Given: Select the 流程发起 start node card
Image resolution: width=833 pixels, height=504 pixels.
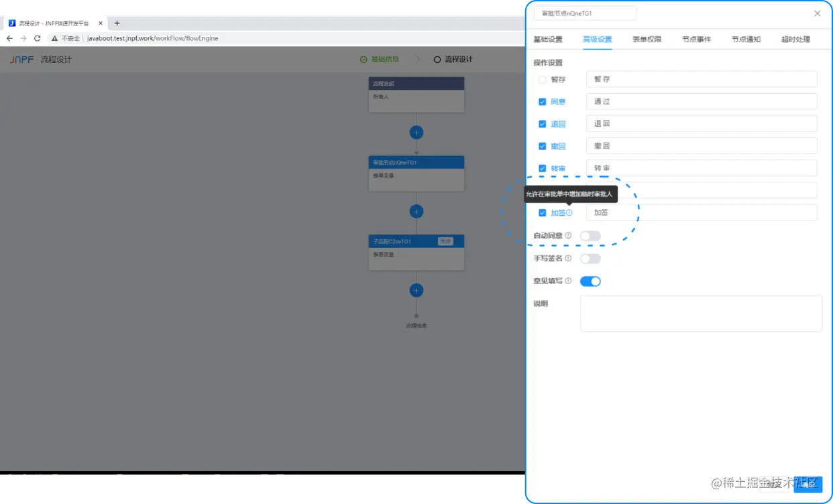Looking at the screenshot, I should click(x=416, y=94).
